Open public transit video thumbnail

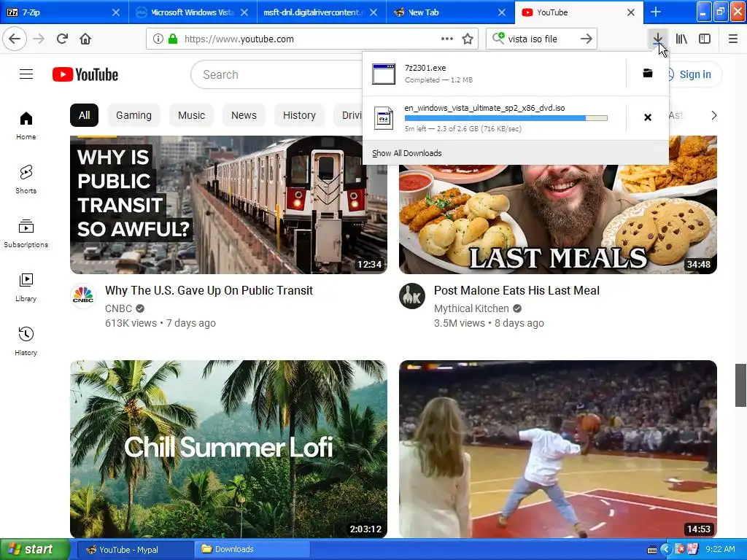click(x=228, y=205)
